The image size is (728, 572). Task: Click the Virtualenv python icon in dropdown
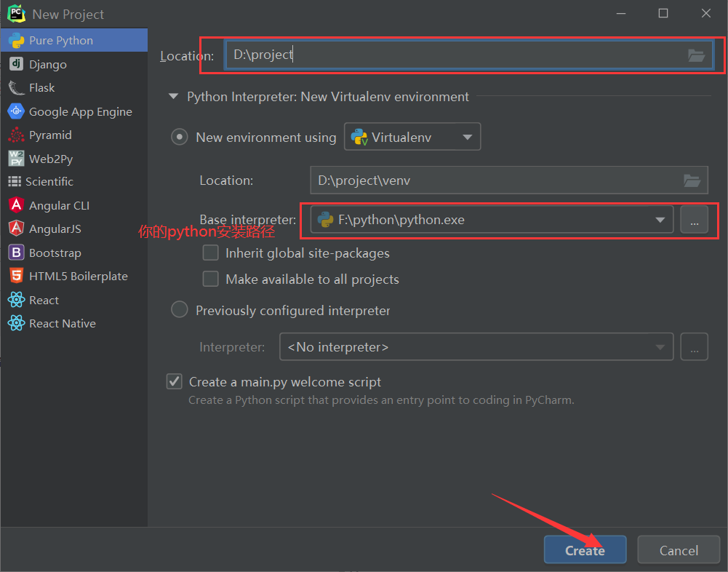tap(359, 137)
